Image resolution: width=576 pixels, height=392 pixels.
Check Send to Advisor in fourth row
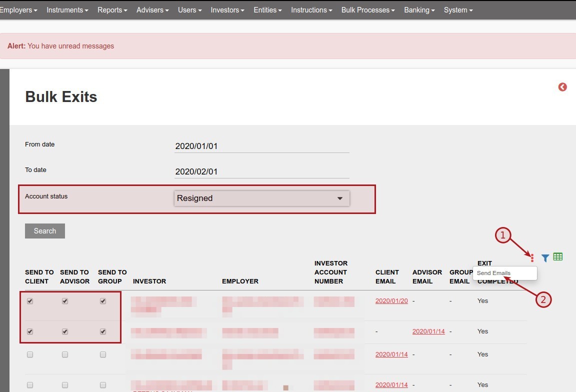coord(65,385)
